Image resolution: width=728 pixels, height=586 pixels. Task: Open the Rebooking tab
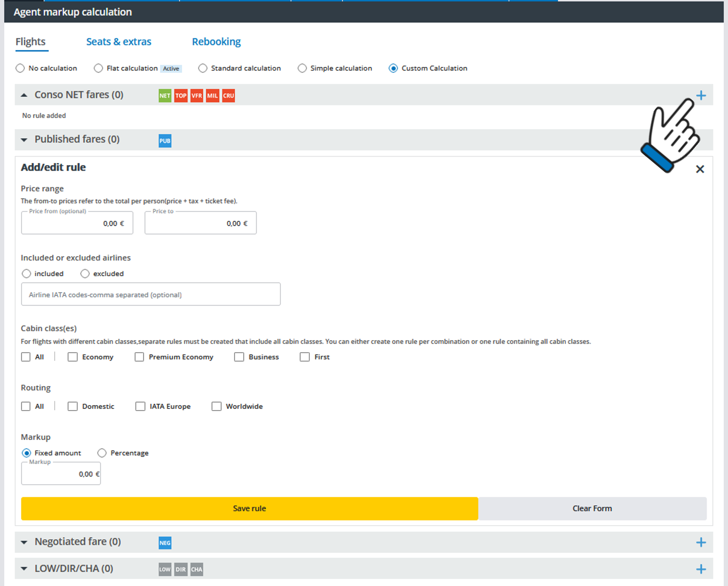pyautogui.click(x=216, y=42)
